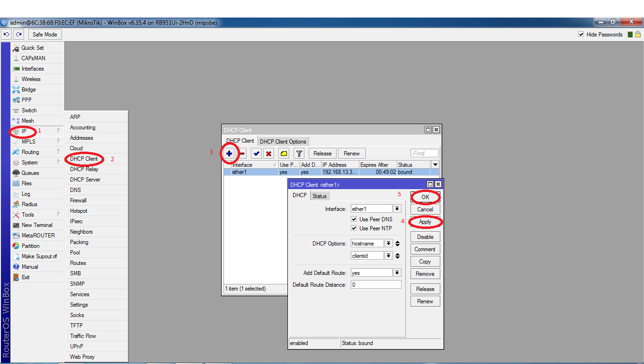Click the Queues sidebar icon

(x=16, y=173)
